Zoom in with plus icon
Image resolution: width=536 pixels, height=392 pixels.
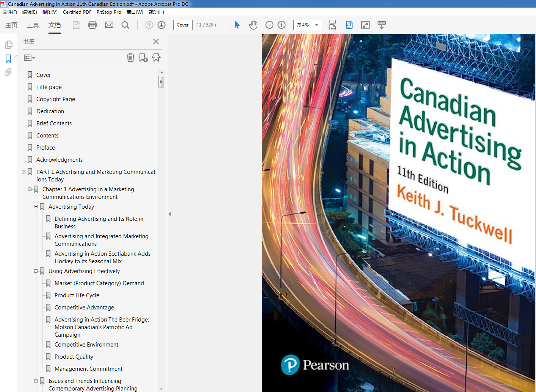pos(282,25)
